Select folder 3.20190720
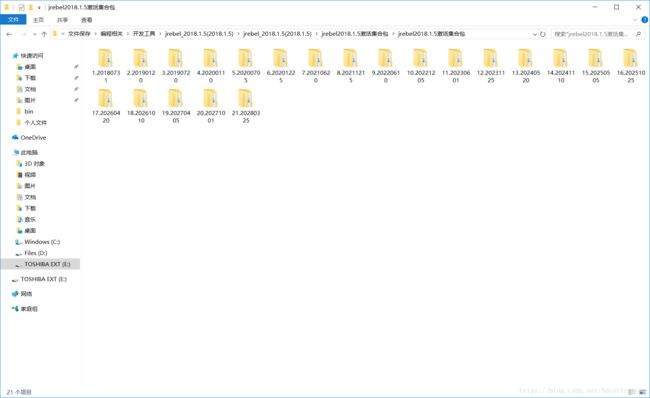The image size is (650, 398). pyautogui.click(x=176, y=66)
